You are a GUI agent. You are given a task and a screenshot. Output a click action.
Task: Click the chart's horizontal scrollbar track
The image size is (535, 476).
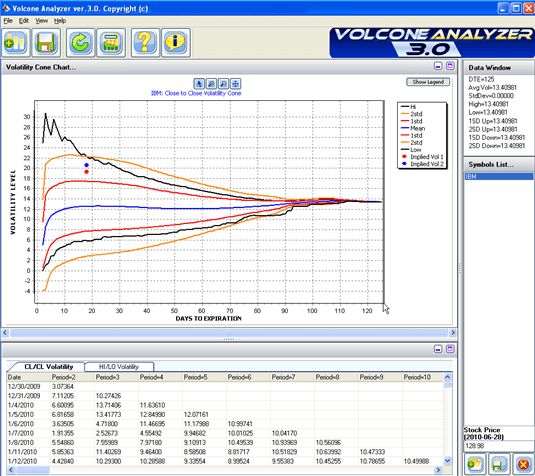(229, 332)
